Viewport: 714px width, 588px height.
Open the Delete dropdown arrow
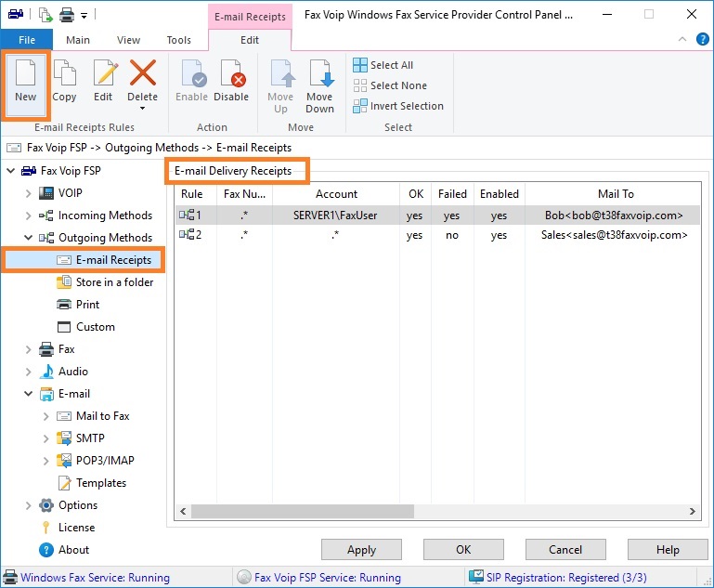pyautogui.click(x=143, y=109)
